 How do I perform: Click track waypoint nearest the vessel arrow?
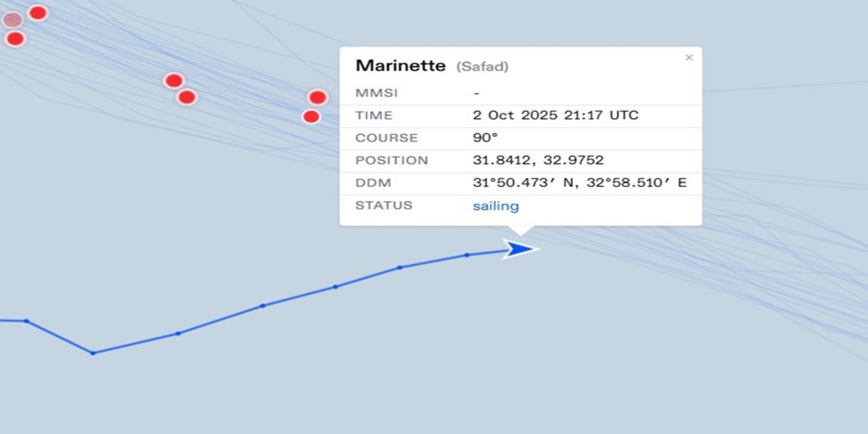(467, 255)
